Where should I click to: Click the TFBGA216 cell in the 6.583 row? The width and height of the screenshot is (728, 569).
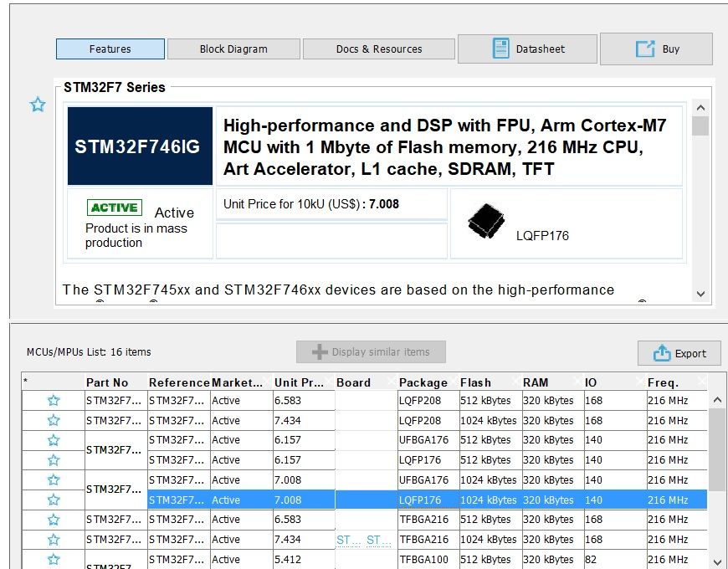click(x=428, y=520)
